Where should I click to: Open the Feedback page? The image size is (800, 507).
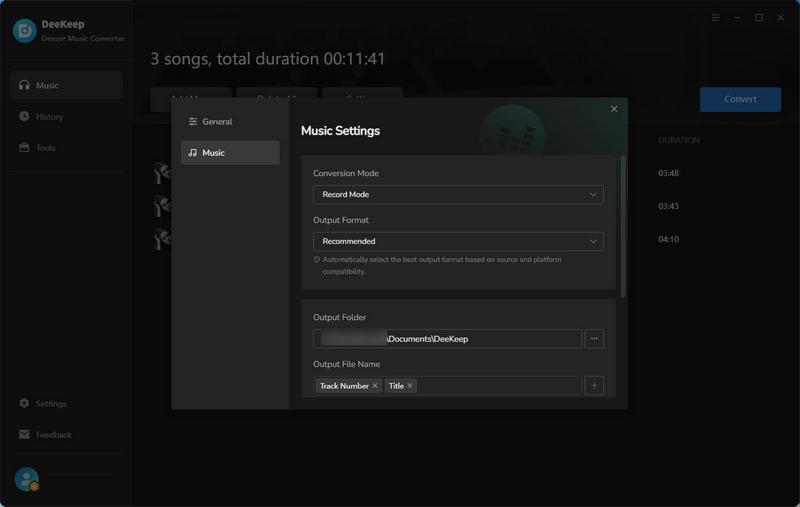(x=66, y=435)
